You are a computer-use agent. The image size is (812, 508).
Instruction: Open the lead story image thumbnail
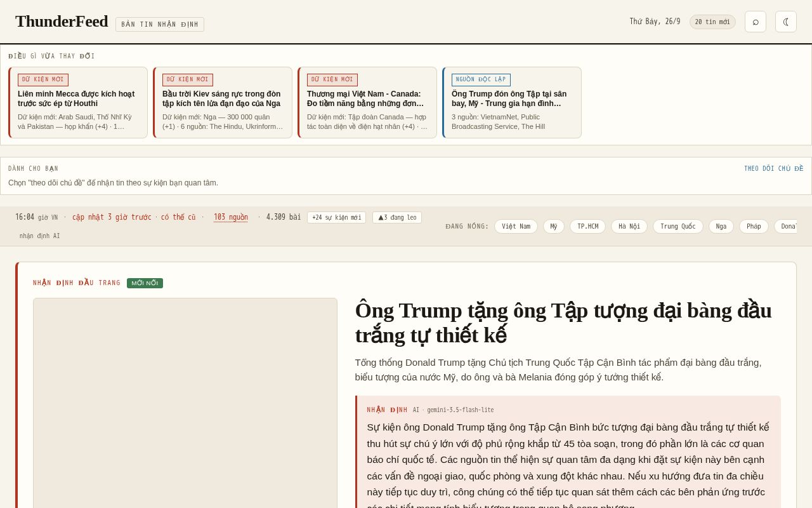tap(185, 403)
